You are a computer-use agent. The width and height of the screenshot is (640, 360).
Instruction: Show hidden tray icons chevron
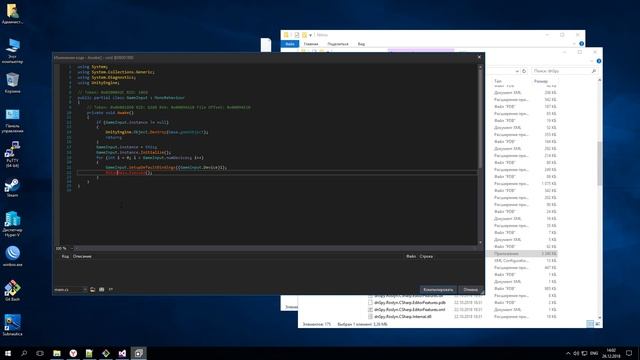(x=568, y=353)
